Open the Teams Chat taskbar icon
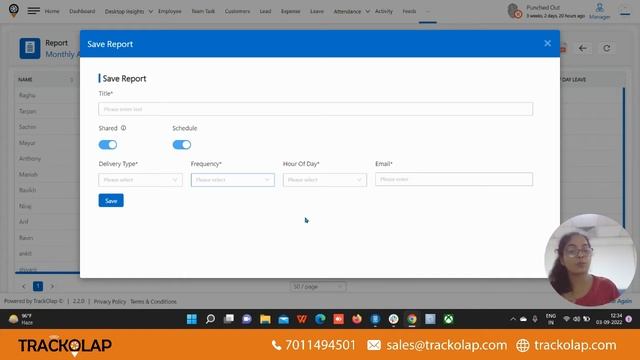 pyautogui.click(x=247, y=319)
